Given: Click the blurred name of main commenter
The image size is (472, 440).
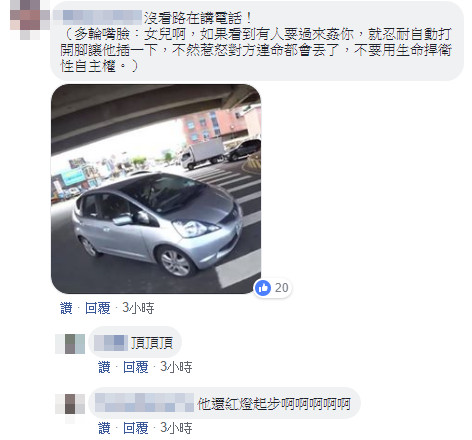Looking at the screenshot, I should coord(98,18).
